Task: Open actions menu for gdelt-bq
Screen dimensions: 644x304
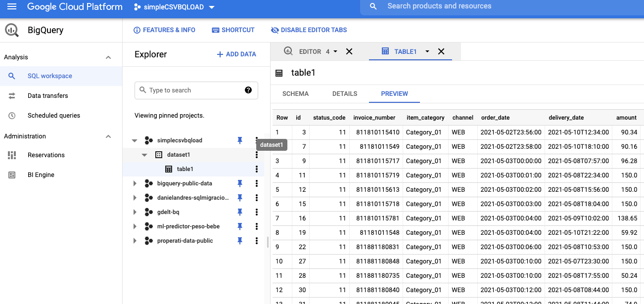Action: [256, 212]
